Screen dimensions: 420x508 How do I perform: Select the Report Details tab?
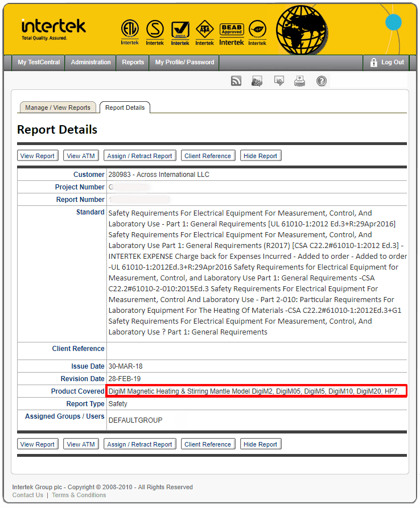(x=125, y=108)
